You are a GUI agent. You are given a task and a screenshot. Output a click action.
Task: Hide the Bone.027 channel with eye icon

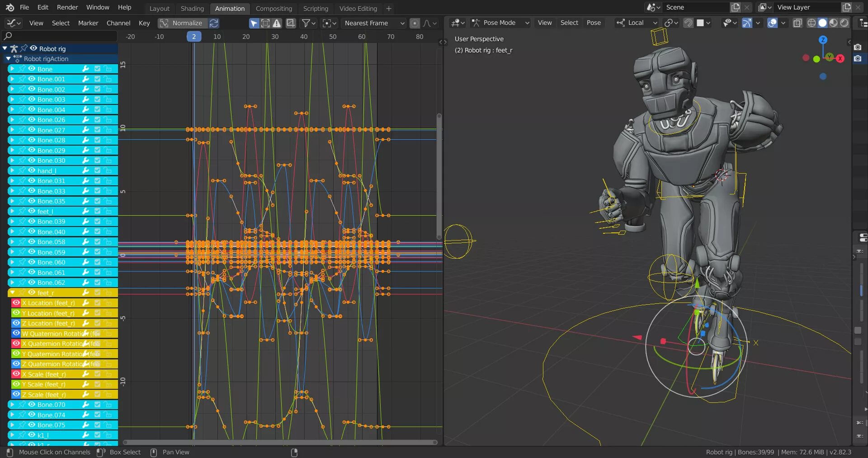[x=32, y=130]
